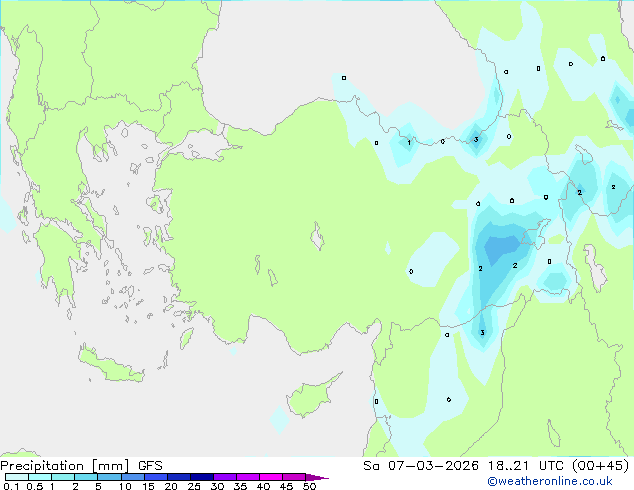Pick the 30–35 mm legend swatch

[x=225, y=477]
